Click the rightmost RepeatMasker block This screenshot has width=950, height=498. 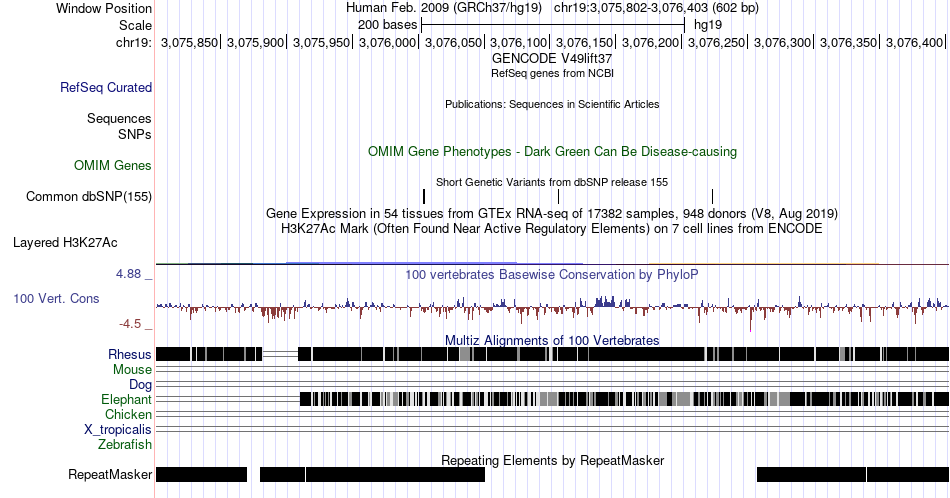908,474
